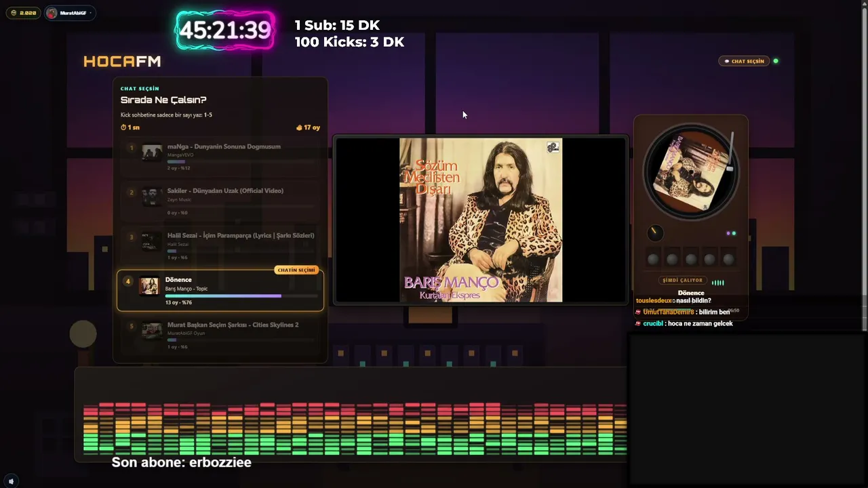The image size is (868, 488).
Task: Select Halil Sezai - İçim Paramparça song title
Action: point(241,236)
